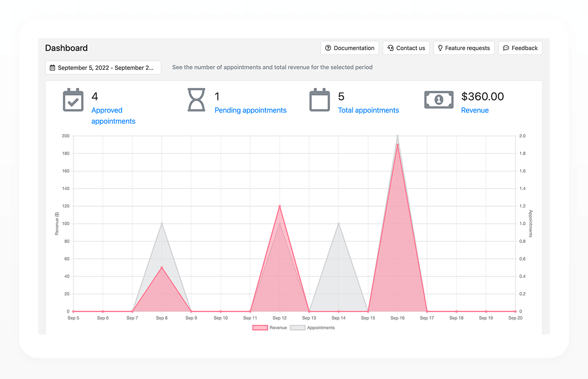Open the Total appointments link
Image resolution: width=588 pixels, height=379 pixels.
click(368, 110)
